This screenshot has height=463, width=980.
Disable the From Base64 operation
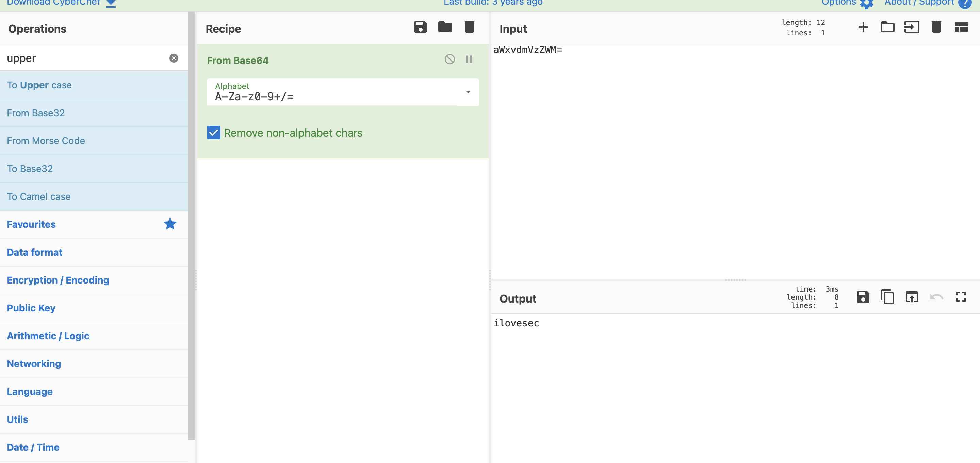click(x=449, y=59)
